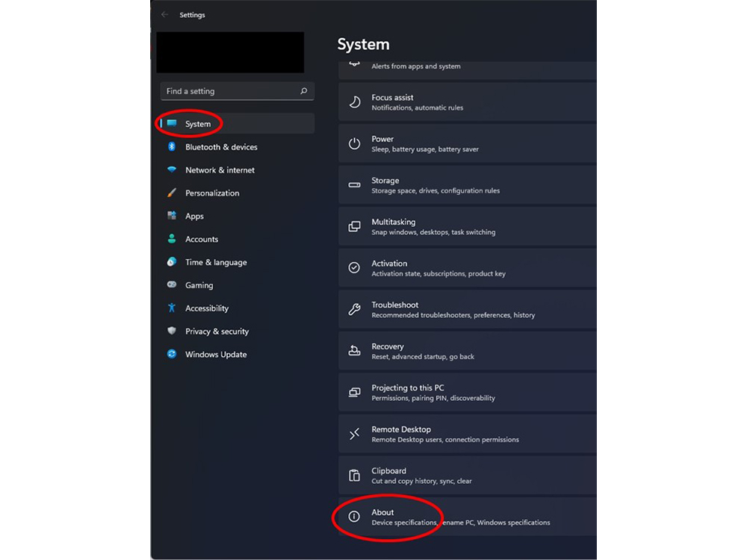Click the checkmark circle Activation icon
The image size is (747, 560).
(354, 267)
